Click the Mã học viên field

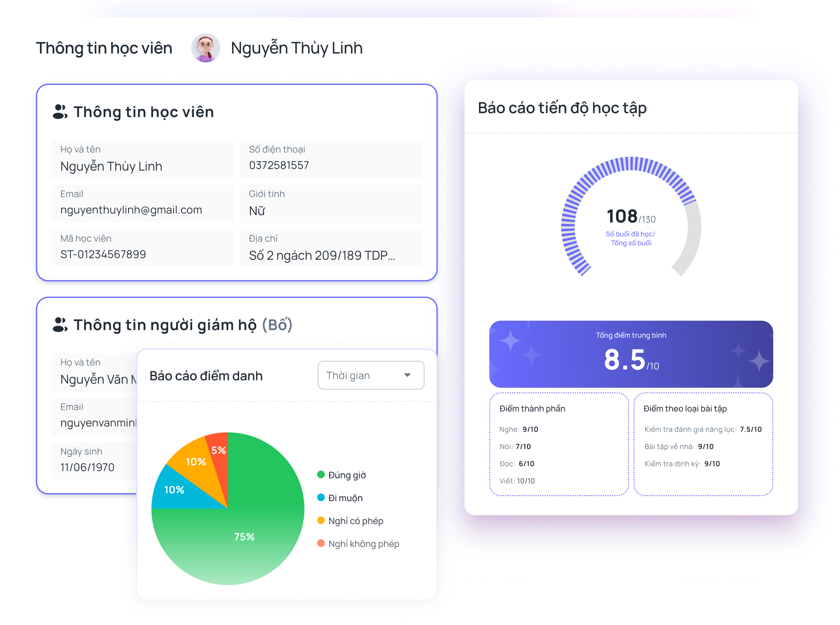tap(142, 248)
